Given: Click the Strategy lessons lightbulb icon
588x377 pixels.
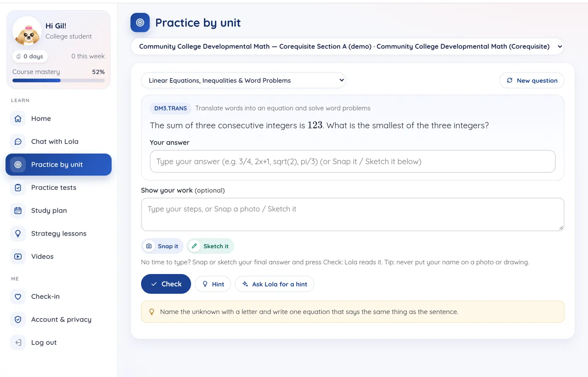Looking at the screenshot, I should point(18,234).
